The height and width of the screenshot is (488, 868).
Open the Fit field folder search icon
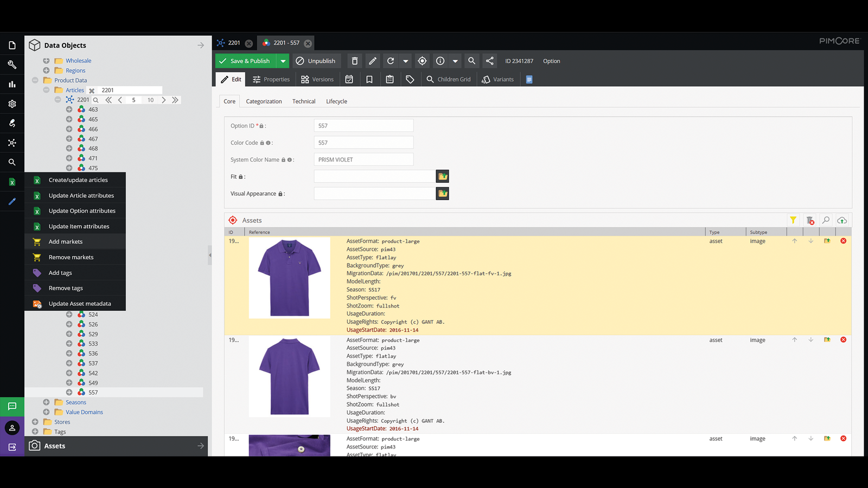click(443, 177)
